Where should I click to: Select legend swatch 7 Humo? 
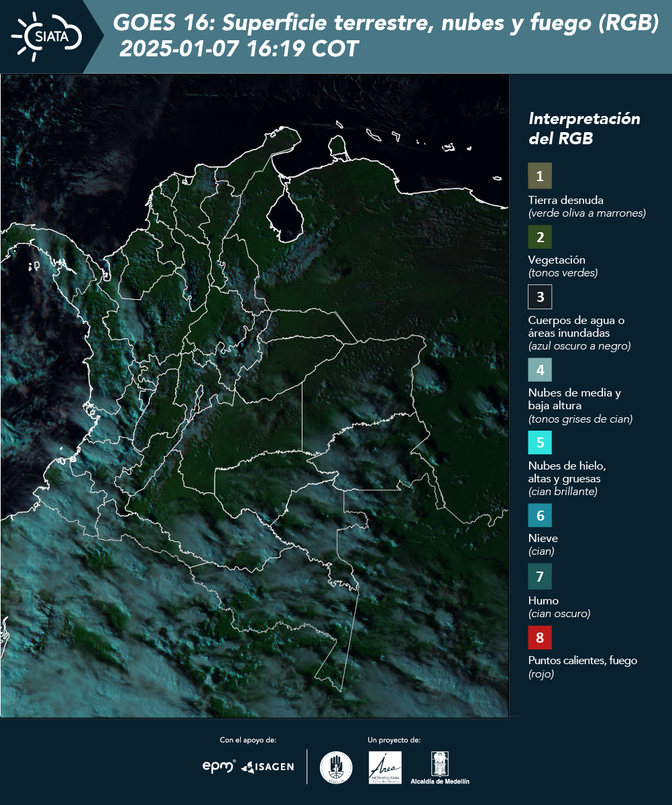point(540,576)
